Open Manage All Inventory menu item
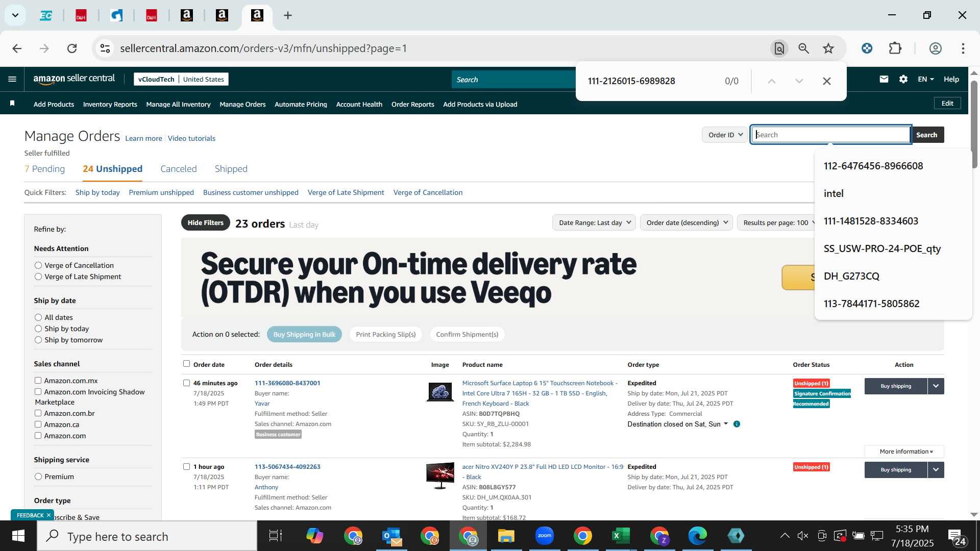This screenshot has height=551, width=980. click(x=178, y=104)
